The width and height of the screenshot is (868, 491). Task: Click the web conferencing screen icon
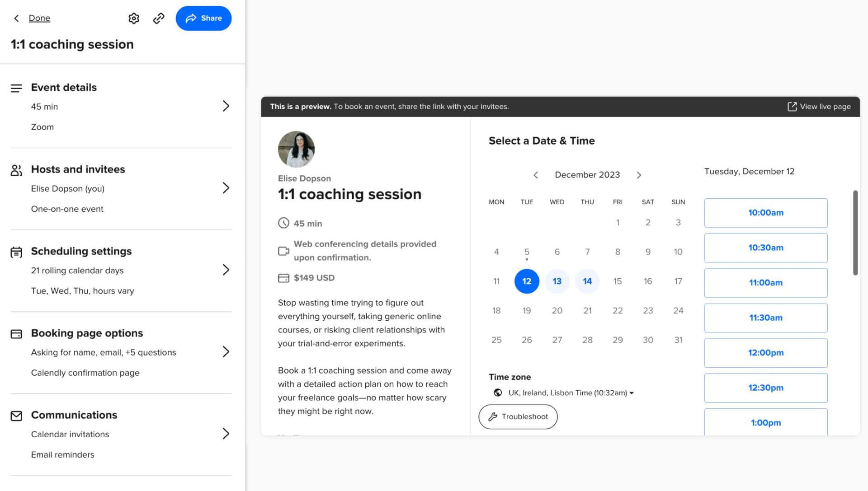coord(284,250)
